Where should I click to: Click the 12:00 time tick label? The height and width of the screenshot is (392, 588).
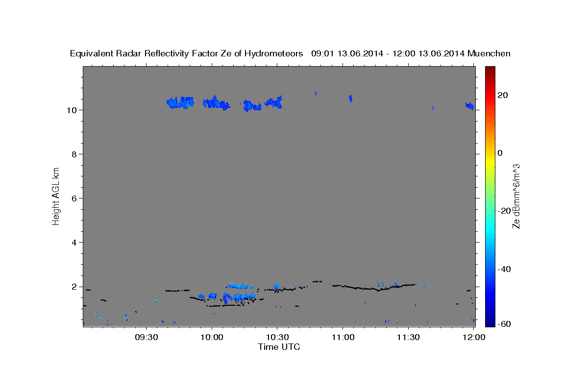pos(473,338)
